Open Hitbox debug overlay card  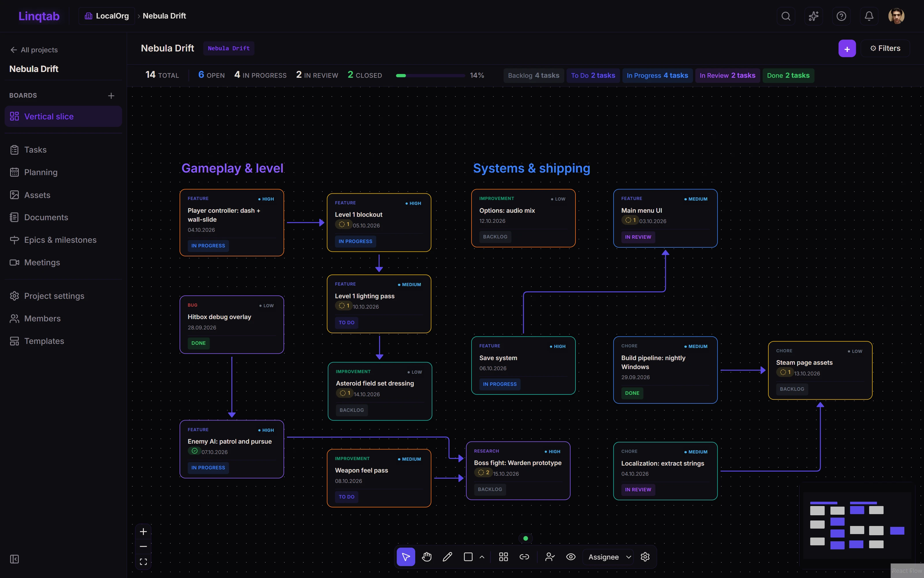[x=232, y=325]
